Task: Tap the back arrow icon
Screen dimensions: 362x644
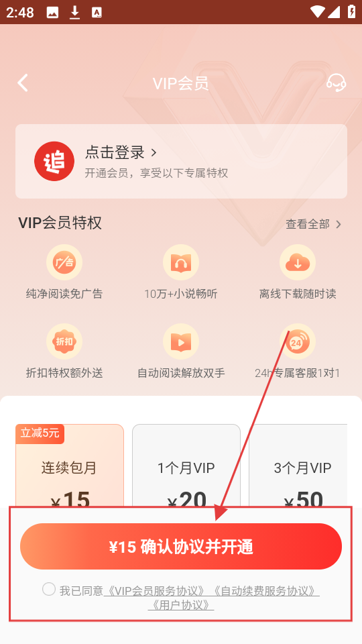Action: click(x=23, y=83)
